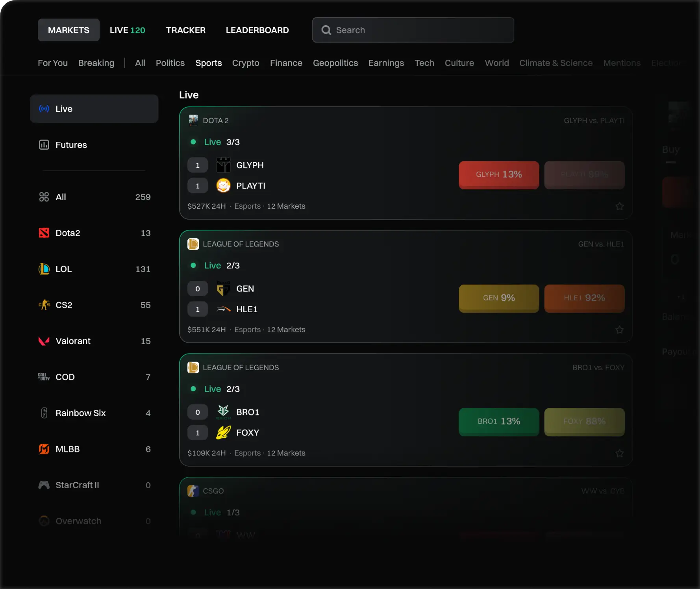
Task: Select the Breaking category
Action: pyautogui.click(x=96, y=63)
